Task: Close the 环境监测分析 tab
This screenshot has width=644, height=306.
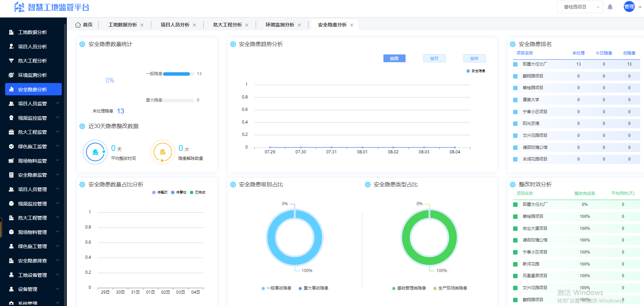Action: click(x=299, y=25)
